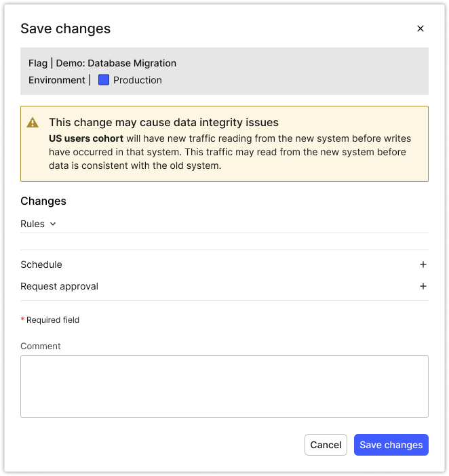Confirm with the blue Save changes button
Viewport: 449px width, 476px height.
click(x=391, y=445)
